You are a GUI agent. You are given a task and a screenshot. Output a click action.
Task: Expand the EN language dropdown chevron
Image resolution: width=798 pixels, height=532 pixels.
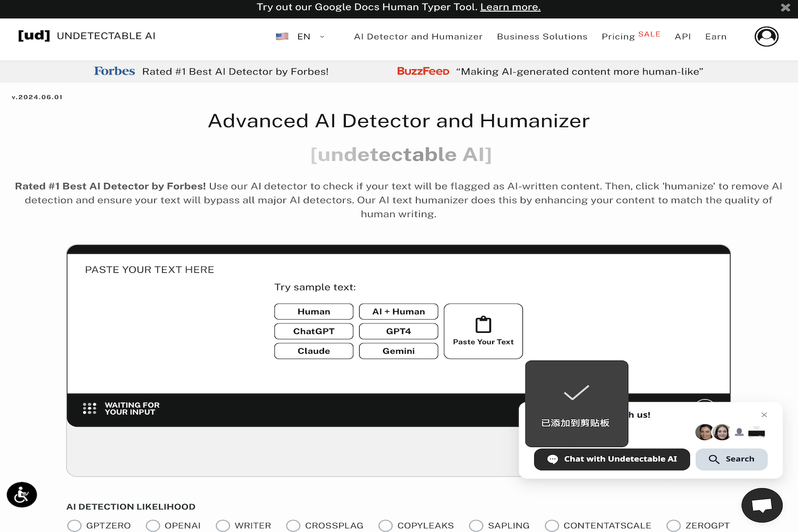pos(322,37)
